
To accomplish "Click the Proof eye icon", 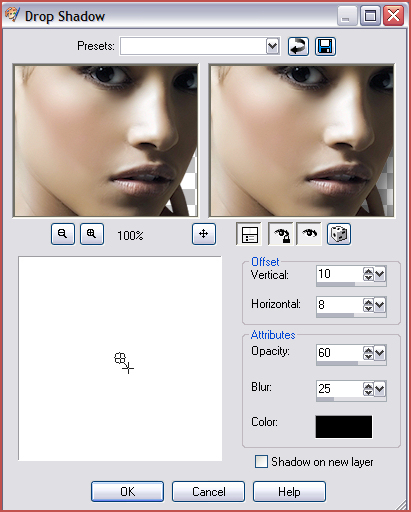I will click(x=309, y=234).
